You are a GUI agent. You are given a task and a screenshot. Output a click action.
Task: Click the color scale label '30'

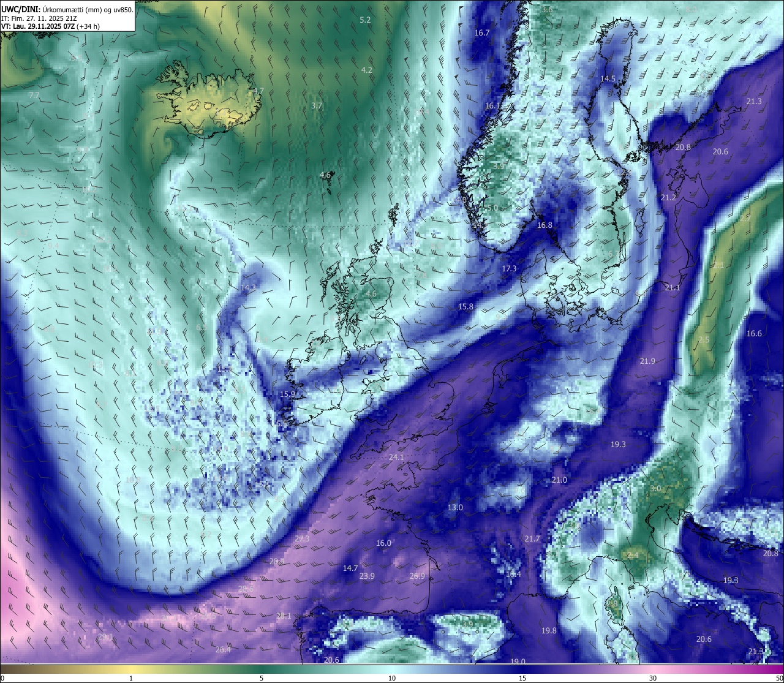pos(653,678)
